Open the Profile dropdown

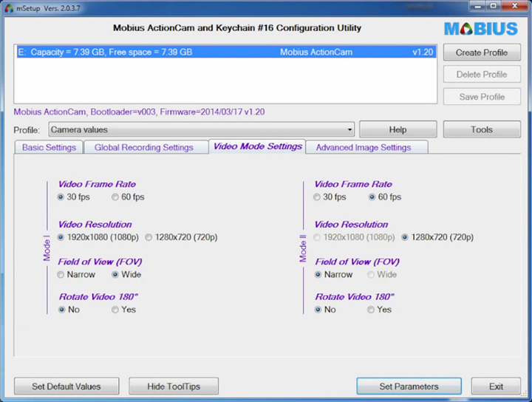[202, 129]
